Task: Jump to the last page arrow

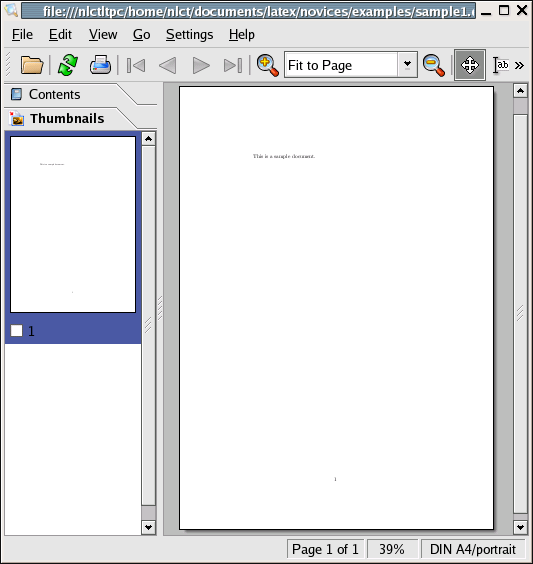Action: click(x=233, y=65)
